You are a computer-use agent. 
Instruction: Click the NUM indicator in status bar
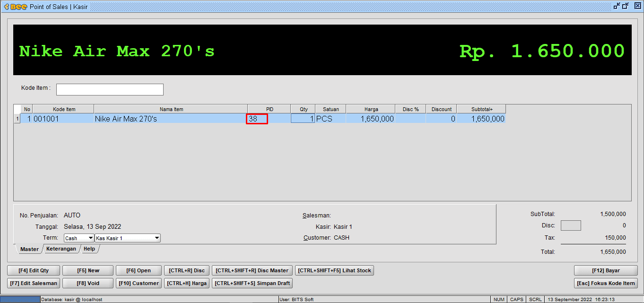click(x=499, y=299)
